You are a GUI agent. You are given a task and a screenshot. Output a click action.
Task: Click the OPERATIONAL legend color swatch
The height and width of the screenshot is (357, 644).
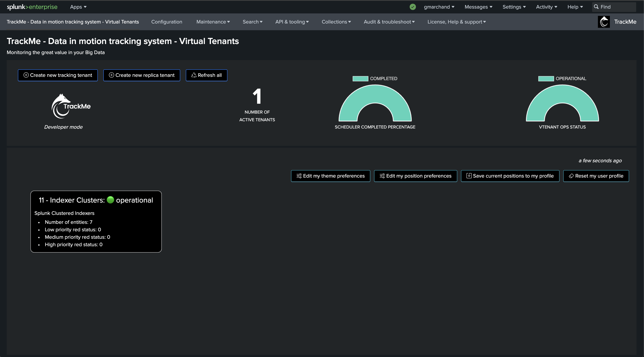pos(546,79)
